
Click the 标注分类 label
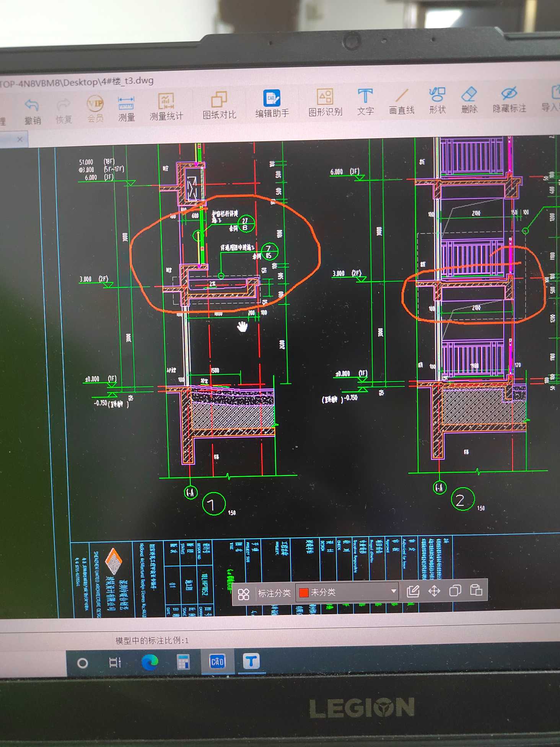(274, 593)
